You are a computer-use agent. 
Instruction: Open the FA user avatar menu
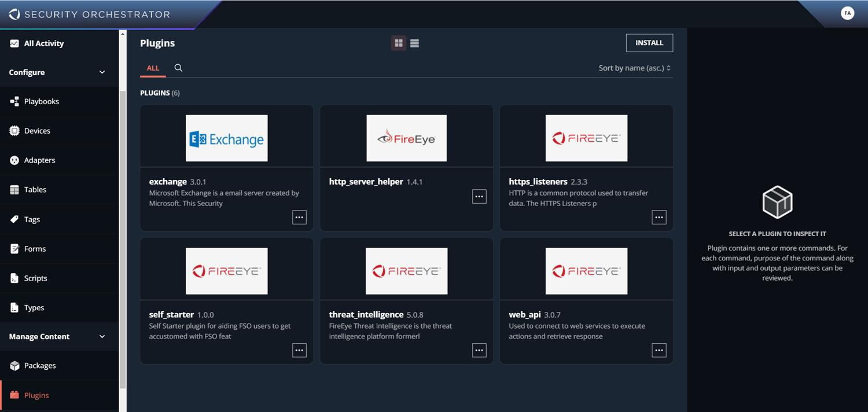click(x=847, y=13)
